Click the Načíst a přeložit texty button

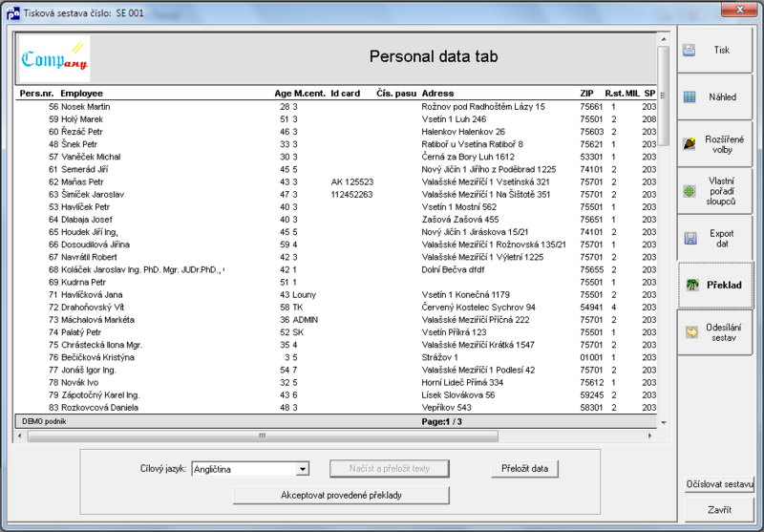tap(390, 469)
